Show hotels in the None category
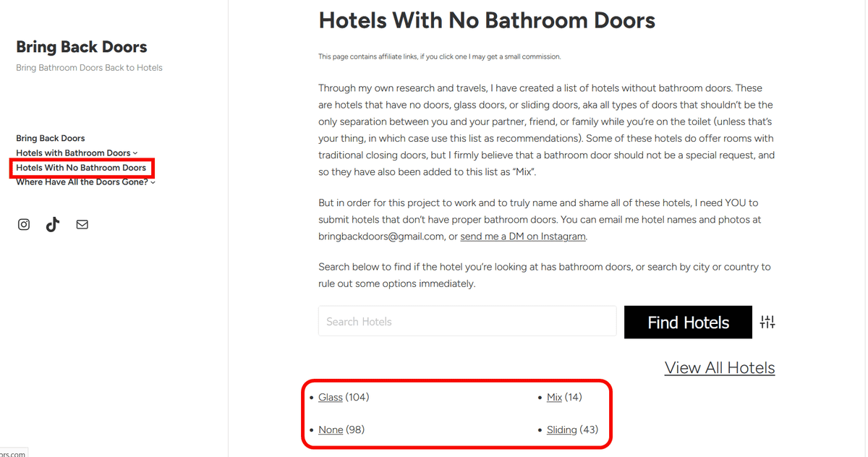This screenshot has height=457, width=868. pos(331,430)
